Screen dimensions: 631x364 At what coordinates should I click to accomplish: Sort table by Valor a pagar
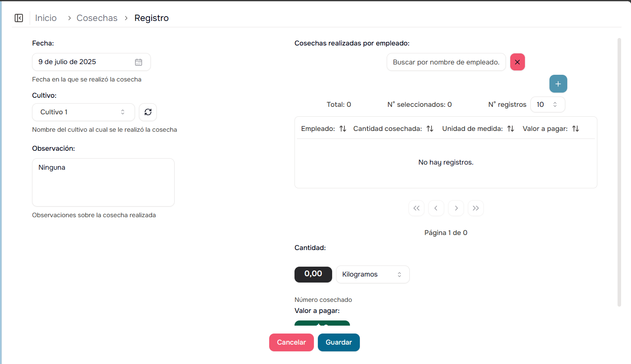tap(576, 129)
